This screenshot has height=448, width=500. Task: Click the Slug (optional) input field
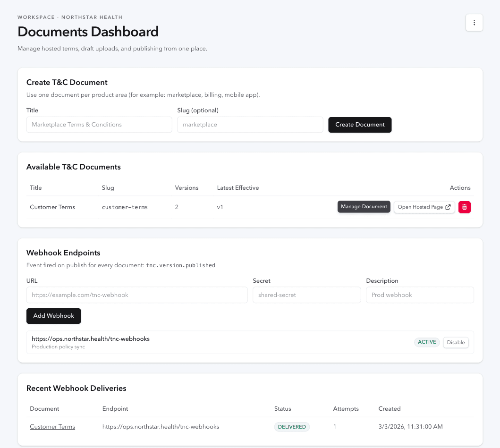pos(250,124)
